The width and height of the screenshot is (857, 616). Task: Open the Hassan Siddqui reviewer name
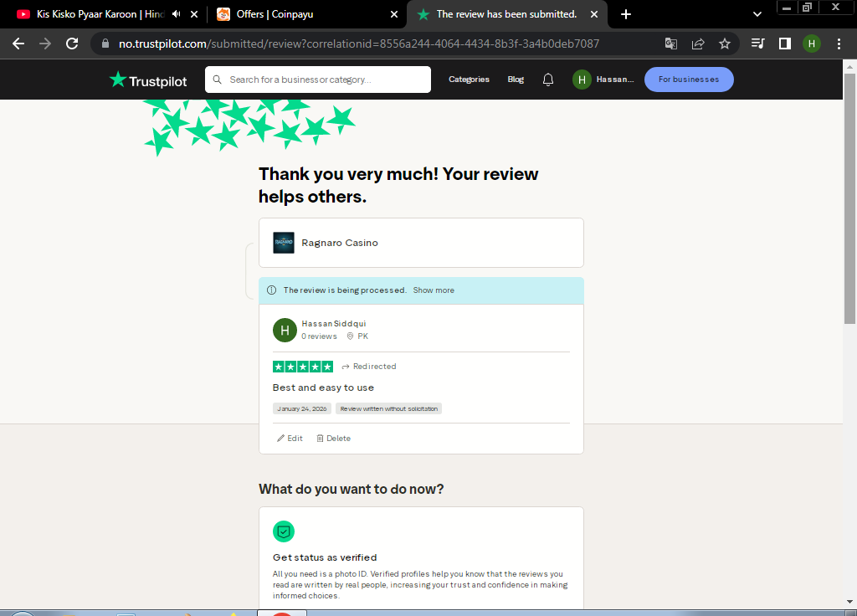tap(333, 324)
